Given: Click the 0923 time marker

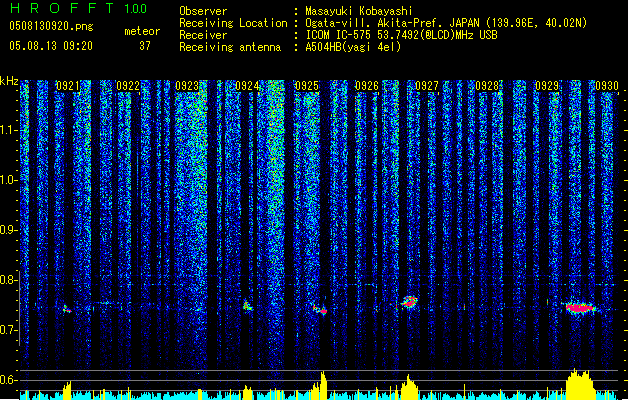Looking at the screenshot, I should tap(187, 86).
